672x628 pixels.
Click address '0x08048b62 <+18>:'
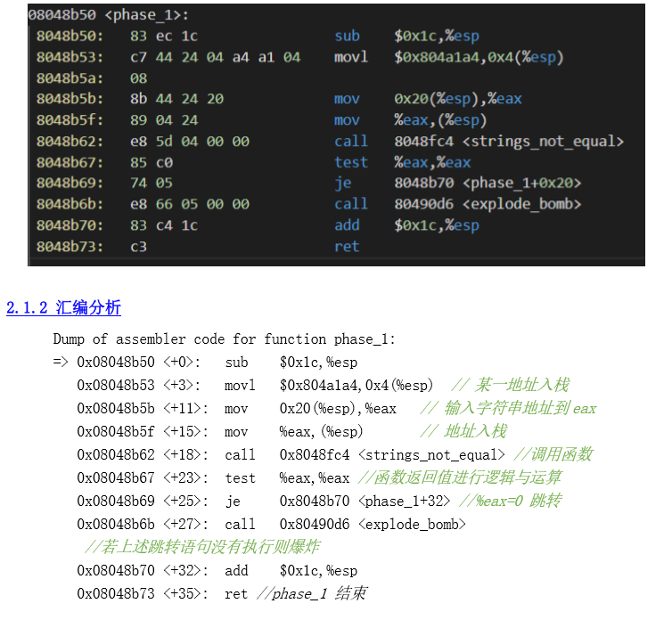click(143, 454)
